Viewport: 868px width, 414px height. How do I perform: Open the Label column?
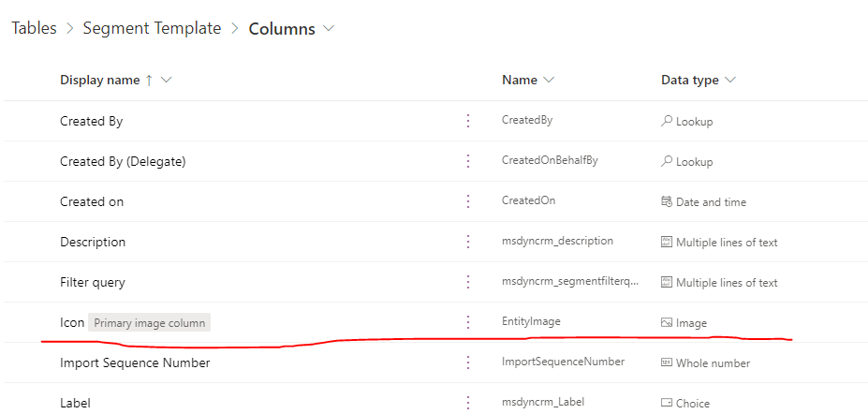[75, 403]
